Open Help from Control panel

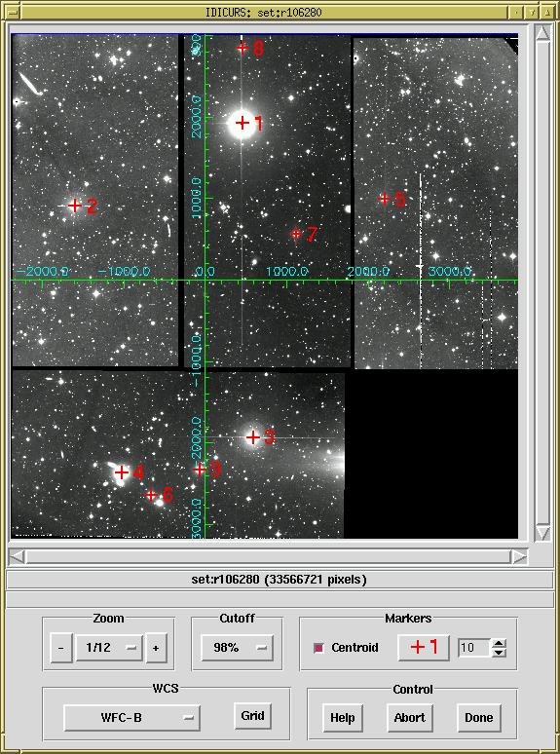[x=342, y=718]
